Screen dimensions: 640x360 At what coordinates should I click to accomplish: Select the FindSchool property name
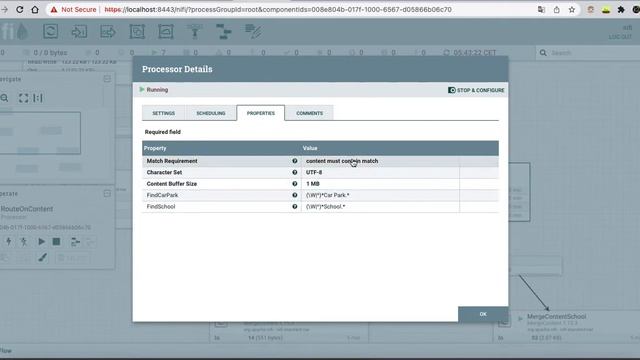point(161,207)
